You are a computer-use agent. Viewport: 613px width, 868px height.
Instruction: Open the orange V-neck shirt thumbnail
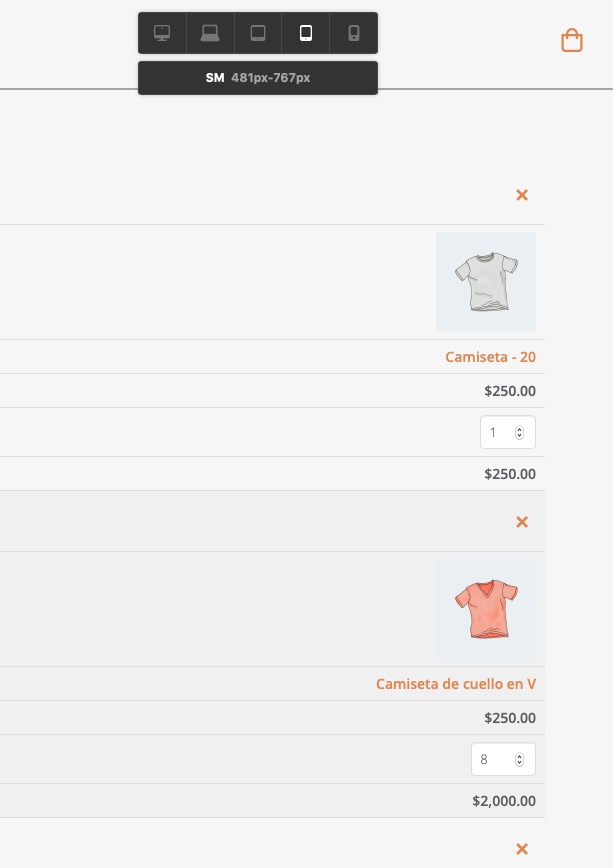[486, 609]
